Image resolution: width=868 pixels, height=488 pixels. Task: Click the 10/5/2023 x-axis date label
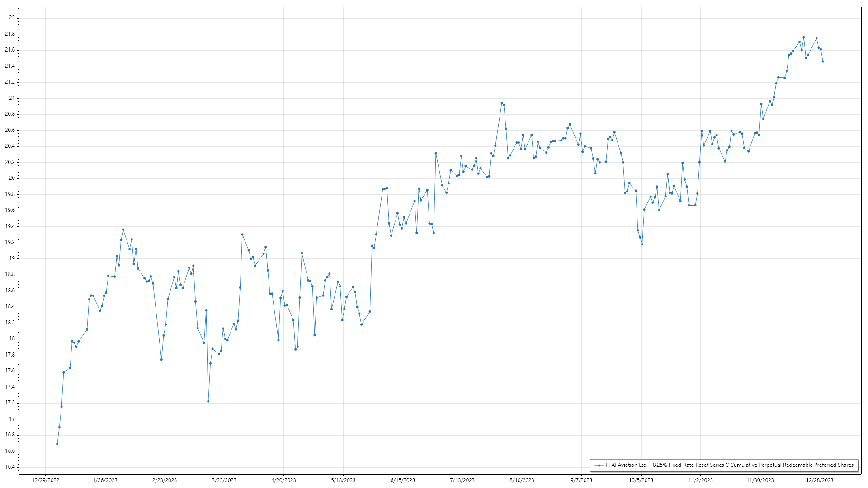(x=641, y=480)
